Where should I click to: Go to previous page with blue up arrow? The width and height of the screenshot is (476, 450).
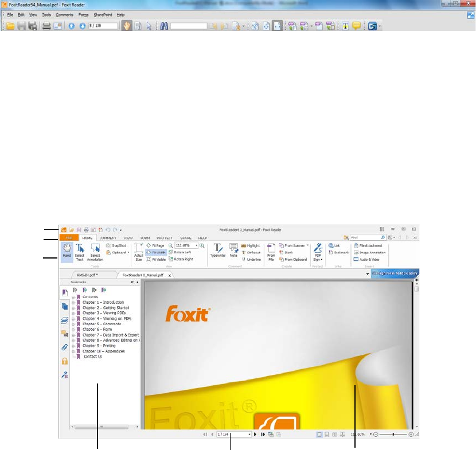(71, 26)
